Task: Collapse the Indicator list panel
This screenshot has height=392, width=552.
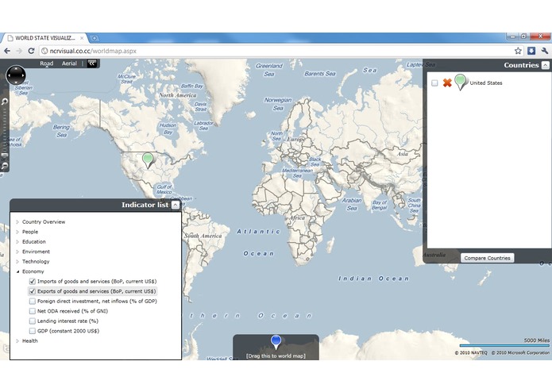Action: [x=176, y=205]
